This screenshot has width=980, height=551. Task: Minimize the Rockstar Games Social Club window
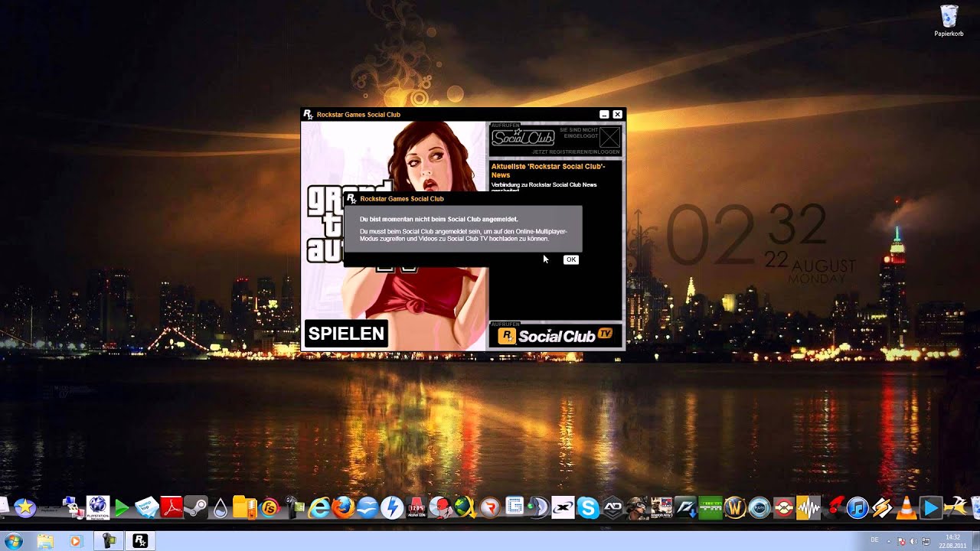pyautogui.click(x=604, y=114)
